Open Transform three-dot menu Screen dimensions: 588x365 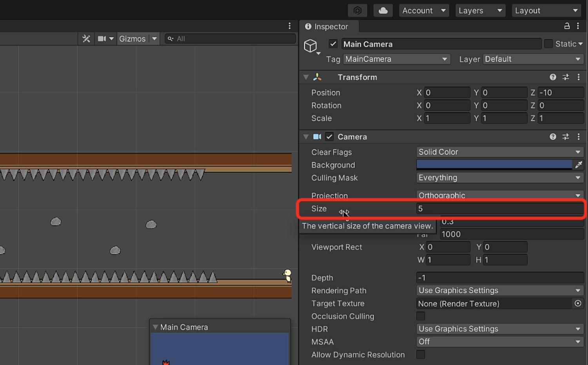coord(579,77)
